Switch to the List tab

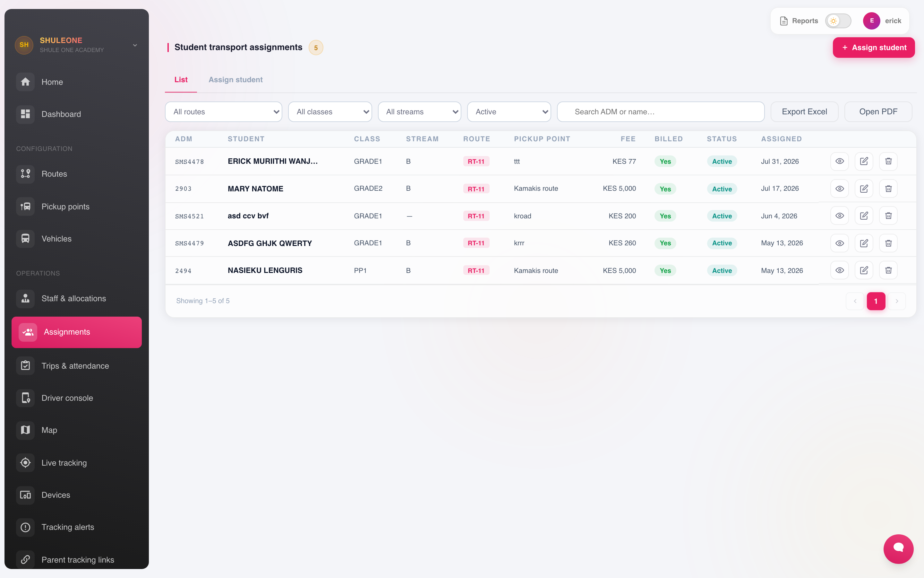[181, 80]
